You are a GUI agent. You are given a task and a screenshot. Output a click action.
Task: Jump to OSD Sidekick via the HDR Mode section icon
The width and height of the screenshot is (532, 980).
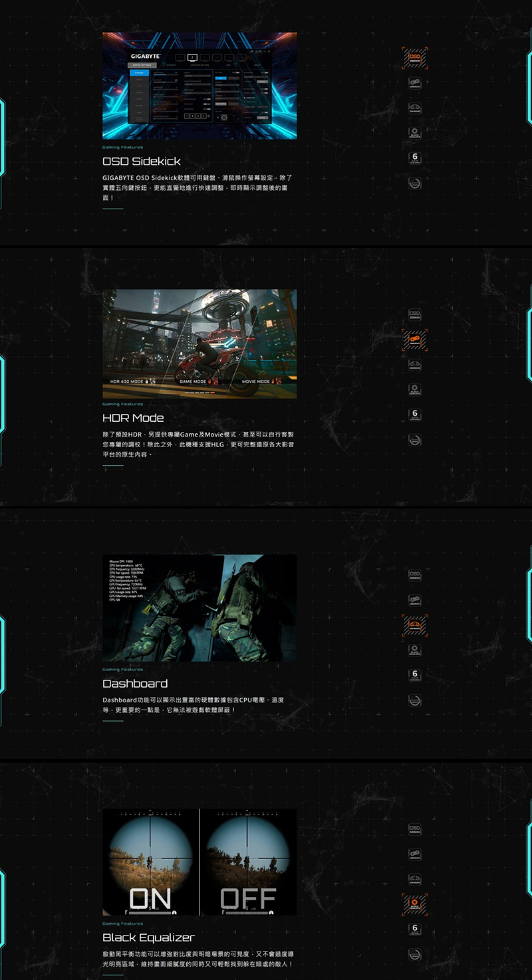pos(415,315)
